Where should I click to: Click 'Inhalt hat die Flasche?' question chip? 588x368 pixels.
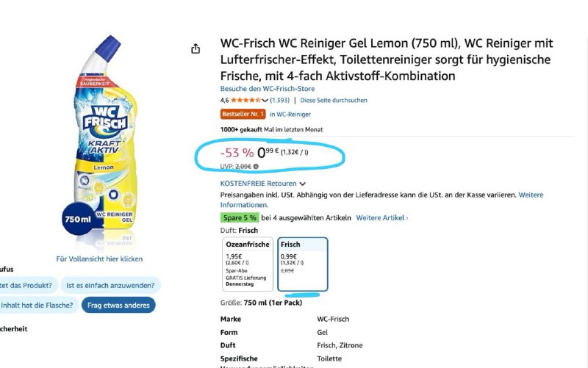(x=35, y=305)
